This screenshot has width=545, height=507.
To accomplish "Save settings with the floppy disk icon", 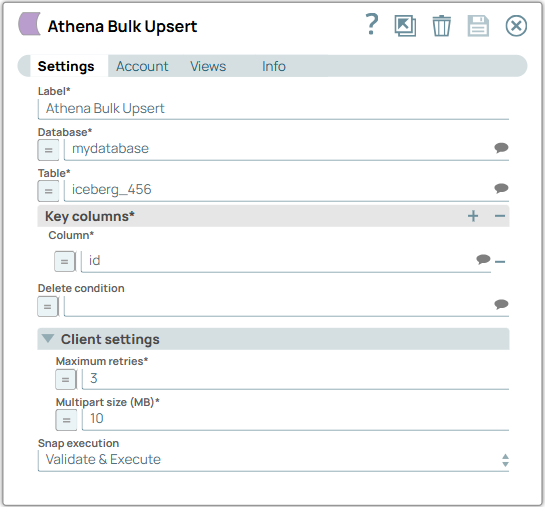I will [x=478, y=26].
